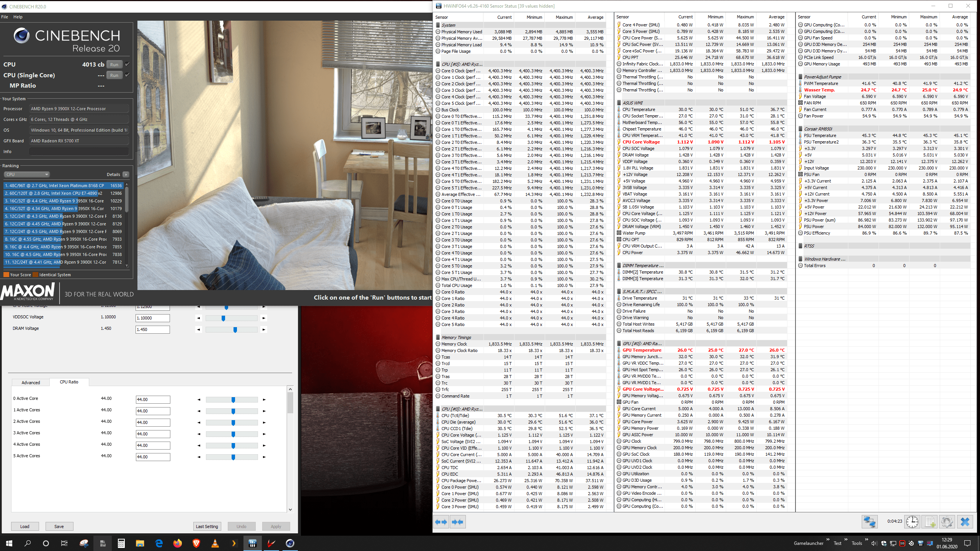Open the Brave browser taskbar icon
The image size is (980, 551).
tap(196, 543)
